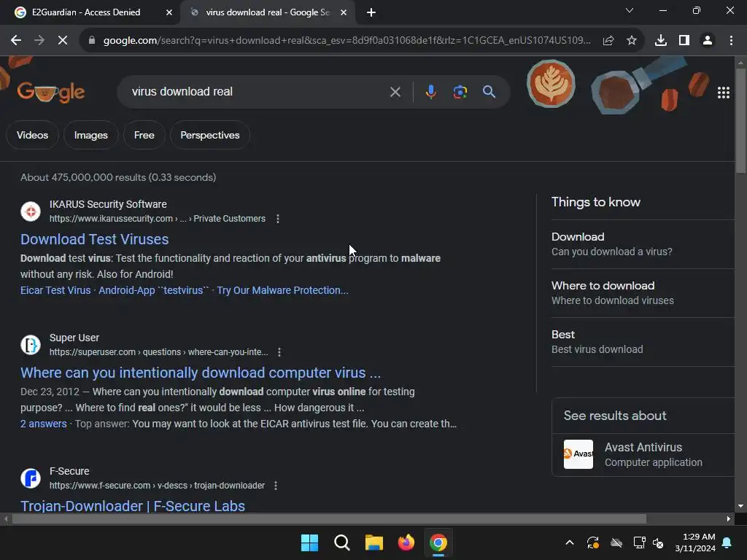Click the Google search input field
747x560 pixels.
[x=258, y=92]
